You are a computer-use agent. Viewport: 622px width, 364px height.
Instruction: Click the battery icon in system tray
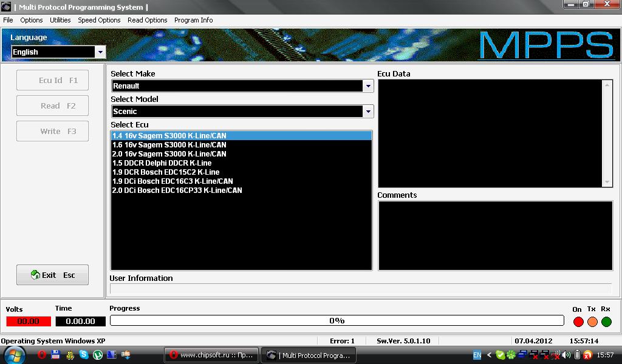pos(578,355)
